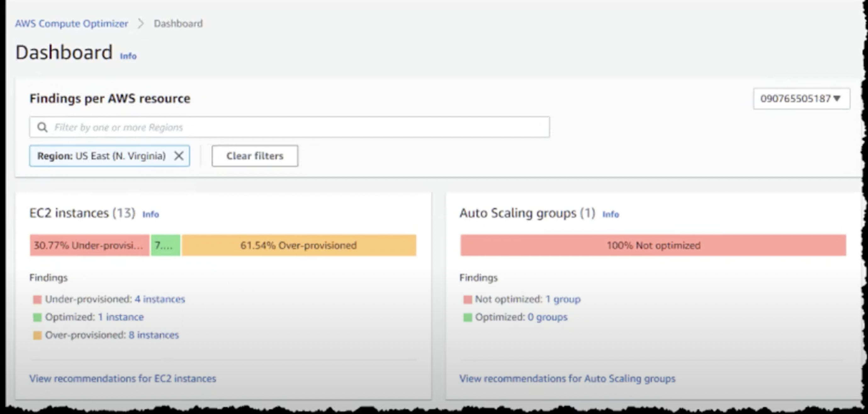Open the 0 groups optimized link
Viewport: 868px width, 414px height.
point(547,317)
